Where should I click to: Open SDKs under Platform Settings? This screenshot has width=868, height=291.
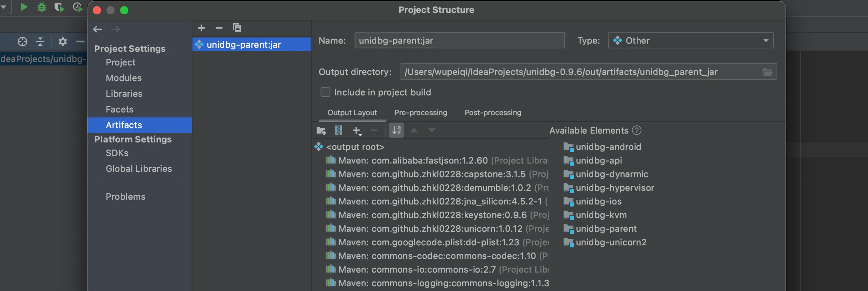117,153
